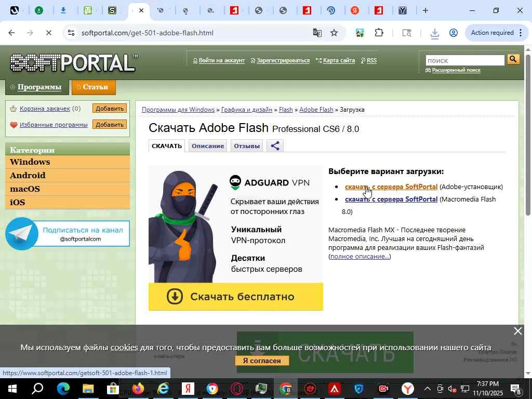Open the muted volume tray icon
Screen dimensions: 532x399
tap(452, 389)
